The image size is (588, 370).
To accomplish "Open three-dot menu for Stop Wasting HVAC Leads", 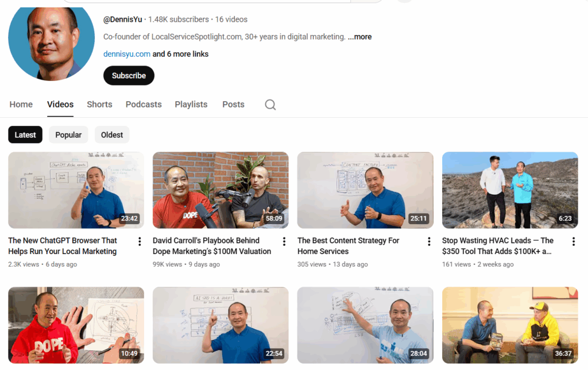I will click(x=574, y=241).
